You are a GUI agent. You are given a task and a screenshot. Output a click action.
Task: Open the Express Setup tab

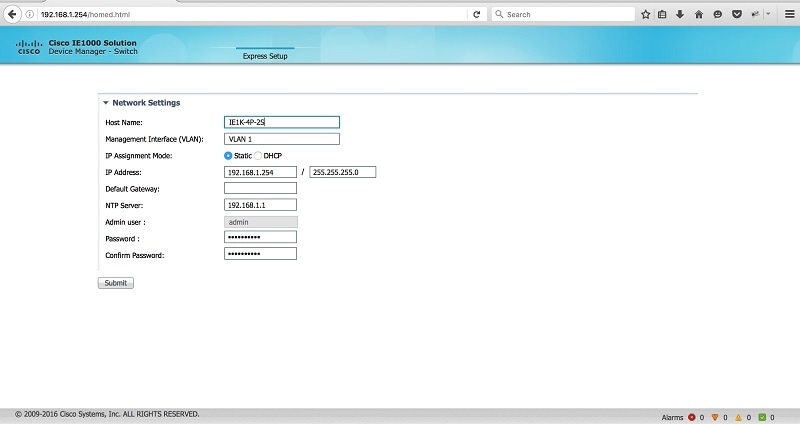click(265, 56)
